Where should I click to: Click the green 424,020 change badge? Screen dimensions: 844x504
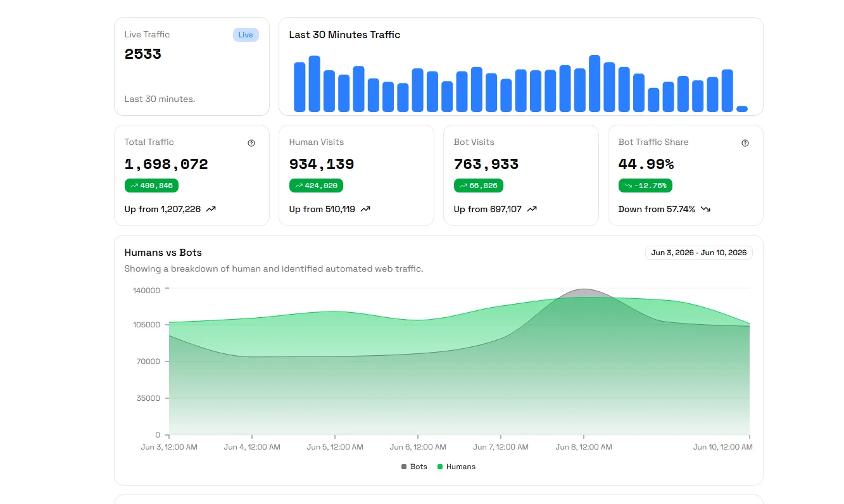coord(316,186)
